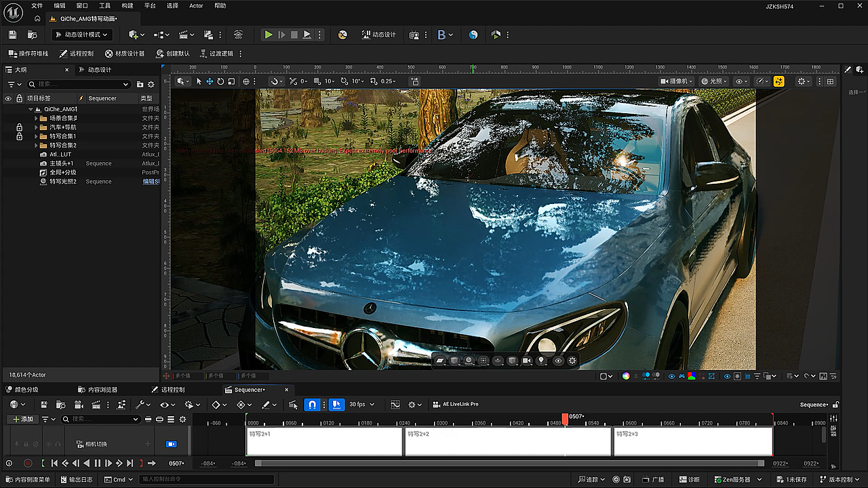868x488 pixels.
Task: Toggle the yellow highlighted button on the viewport top bar
Action: [778, 81]
